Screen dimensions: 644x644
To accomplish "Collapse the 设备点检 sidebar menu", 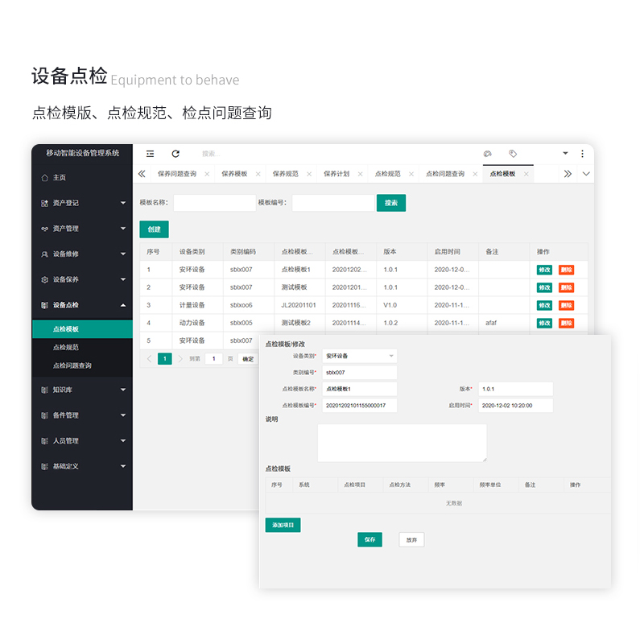I will pyautogui.click(x=82, y=305).
